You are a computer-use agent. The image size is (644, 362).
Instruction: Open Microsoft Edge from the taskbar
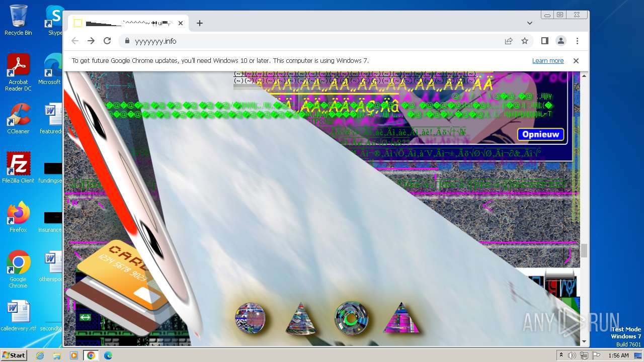pos(108,355)
